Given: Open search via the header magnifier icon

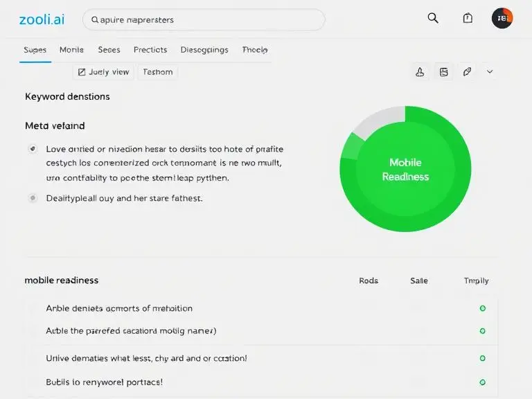Looking at the screenshot, I should (x=433, y=18).
